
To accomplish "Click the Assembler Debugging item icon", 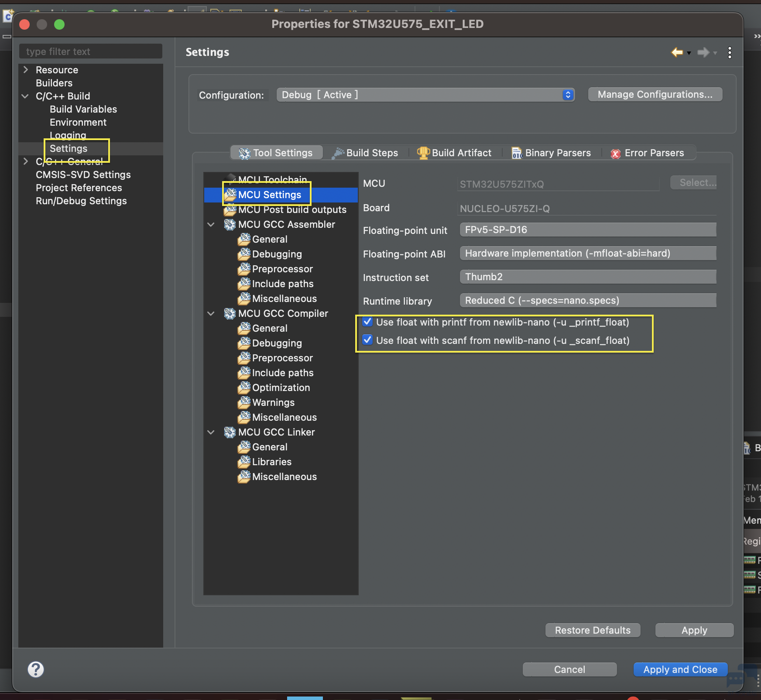I will [x=244, y=254].
